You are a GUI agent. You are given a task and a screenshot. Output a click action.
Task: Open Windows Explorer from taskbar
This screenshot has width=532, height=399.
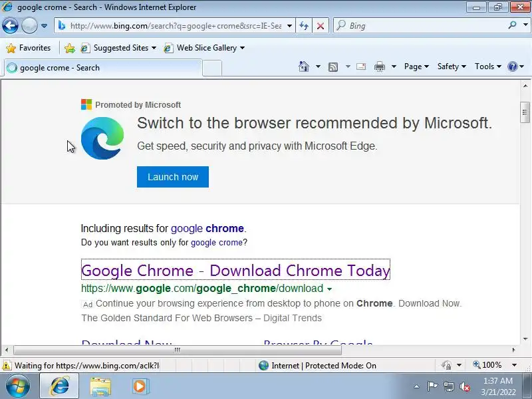coord(100,386)
